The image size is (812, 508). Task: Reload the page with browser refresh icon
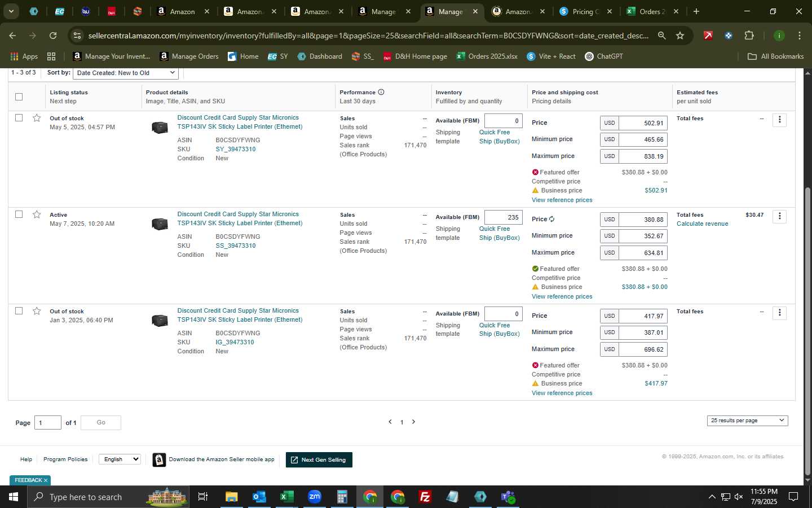(x=53, y=36)
